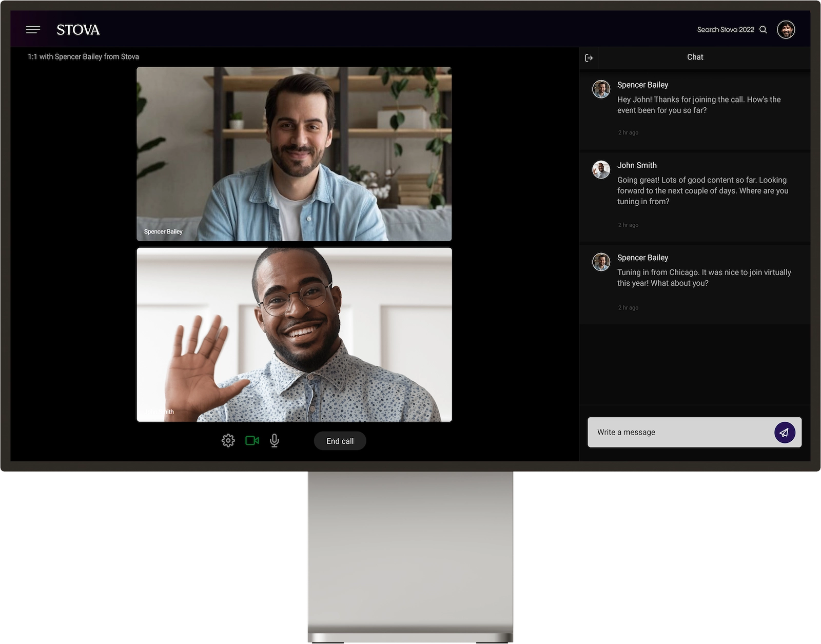Click the search magnifier icon
Image resolution: width=821 pixels, height=644 pixels.
pyautogui.click(x=763, y=30)
